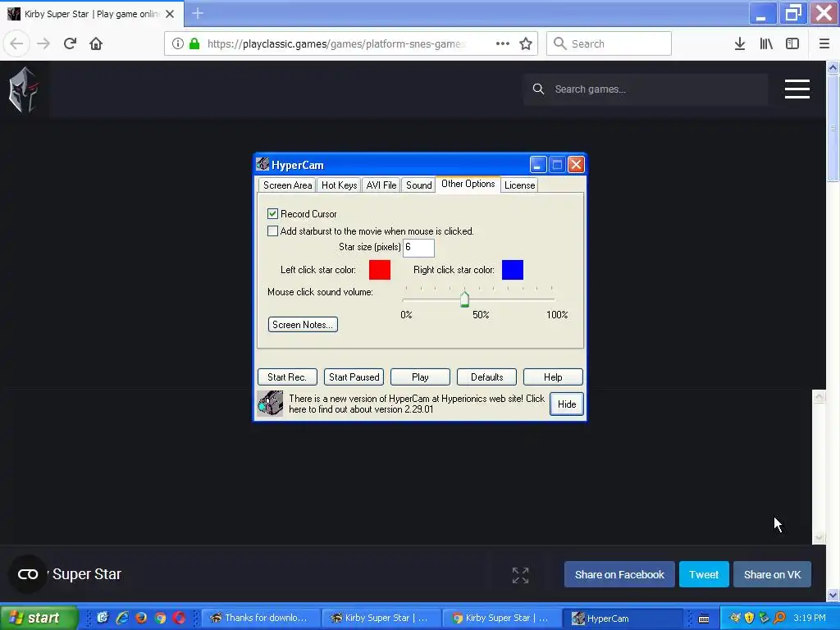The width and height of the screenshot is (840, 630).
Task: Open Firefox library icon
Action: tap(766, 43)
